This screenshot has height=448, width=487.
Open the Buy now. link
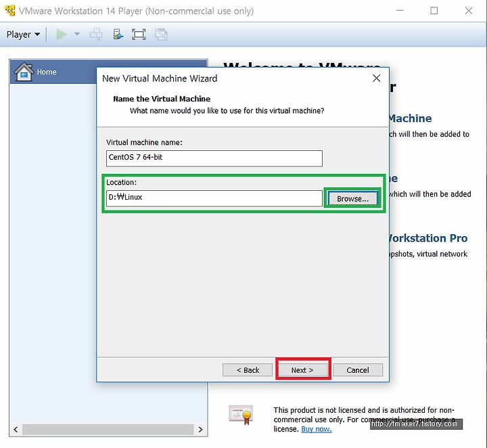tap(316, 429)
